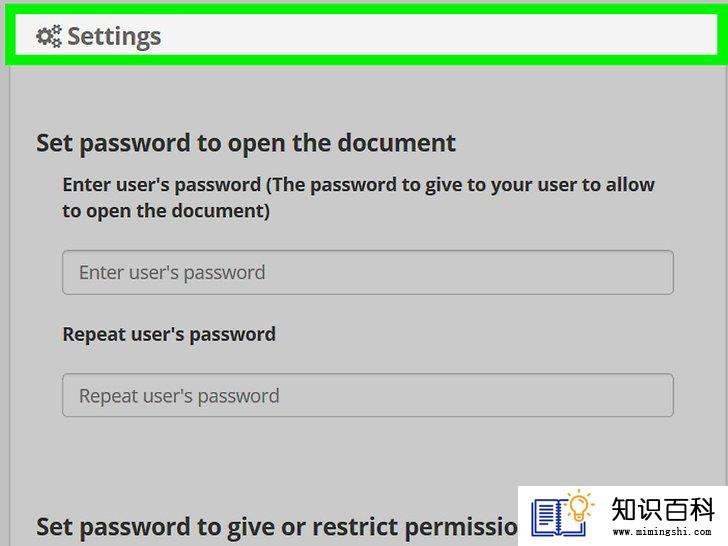
Task: Click the word 'Settings' beside the gears
Action: (114, 37)
